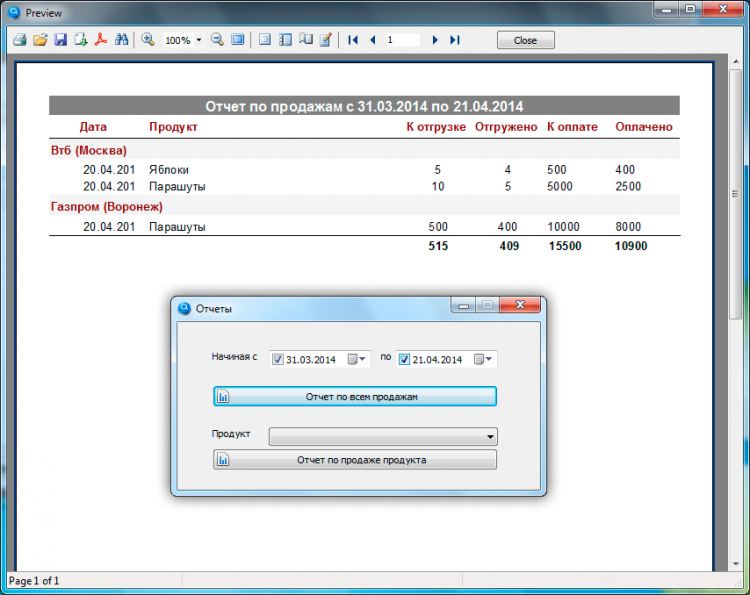Maximize the Preview window
750x595 pixels.
[x=690, y=9]
